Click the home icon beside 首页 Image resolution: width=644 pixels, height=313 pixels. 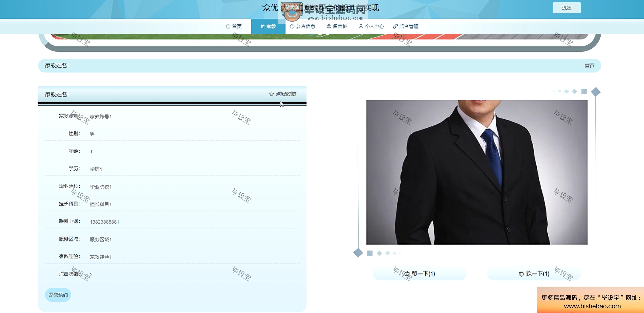pos(228,26)
